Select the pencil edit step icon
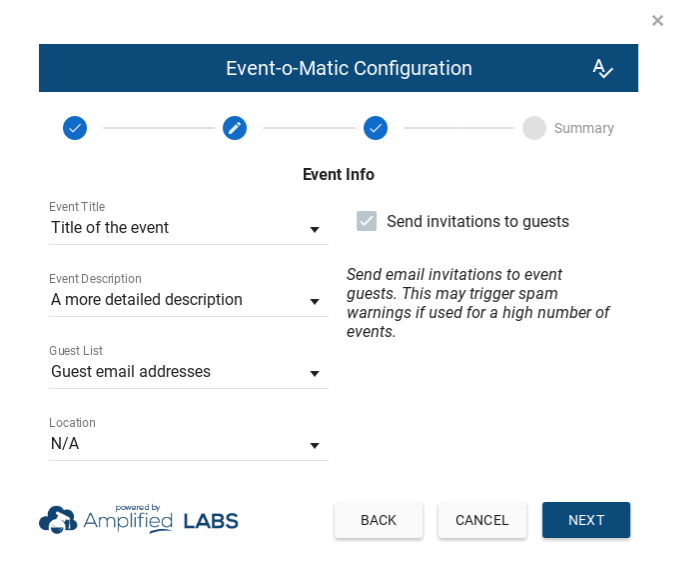The width and height of the screenshot is (680, 573). 235,128
